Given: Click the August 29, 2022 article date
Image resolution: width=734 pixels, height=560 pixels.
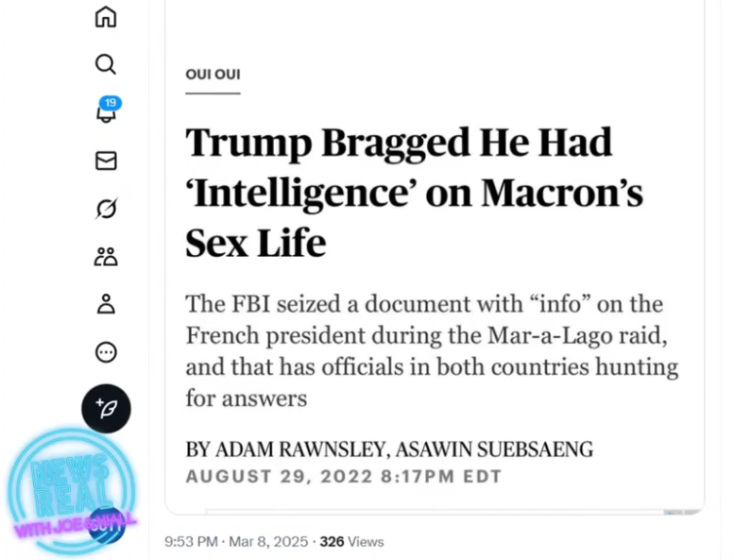Looking at the screenshot, I should coord(342,476).
